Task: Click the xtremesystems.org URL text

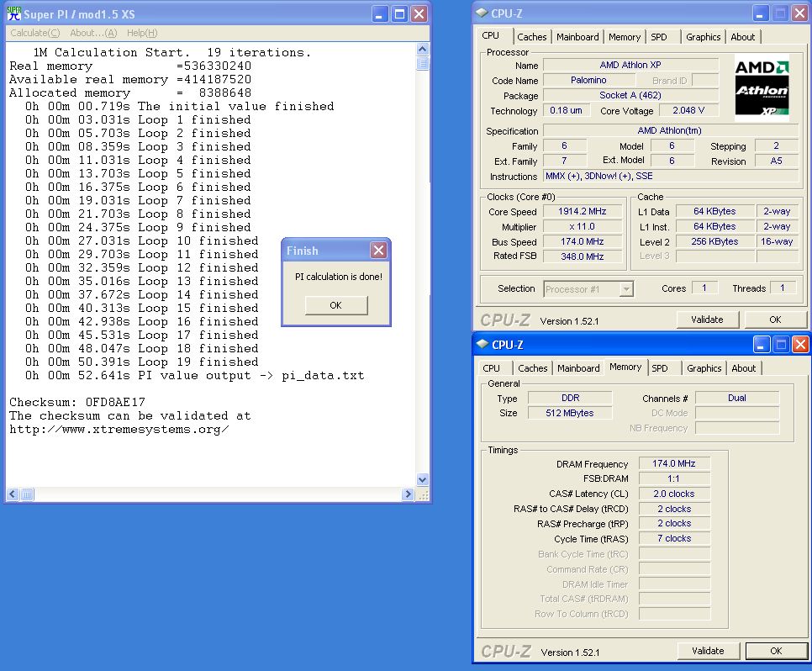Action: pyautogui.click(x=119, y=430)
